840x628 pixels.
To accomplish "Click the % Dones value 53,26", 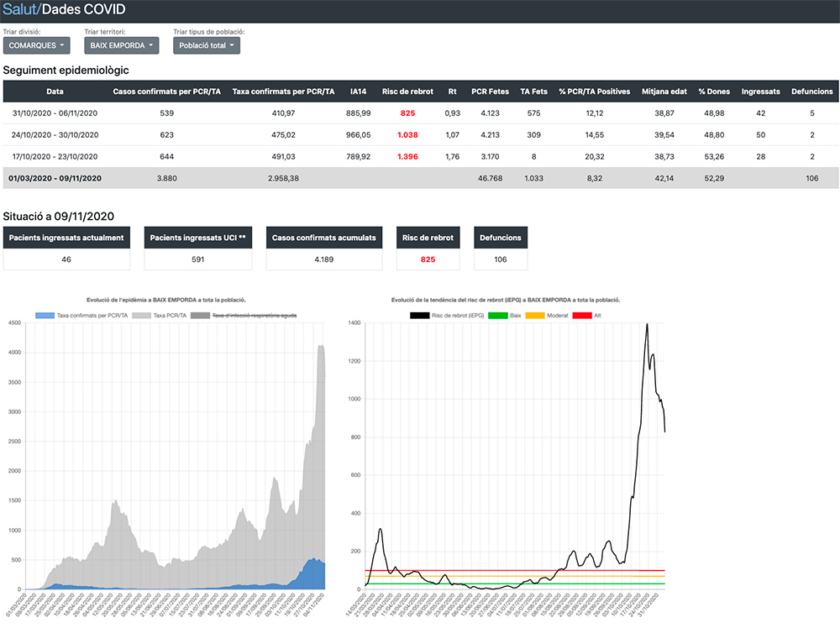I will tap(714, 156).
